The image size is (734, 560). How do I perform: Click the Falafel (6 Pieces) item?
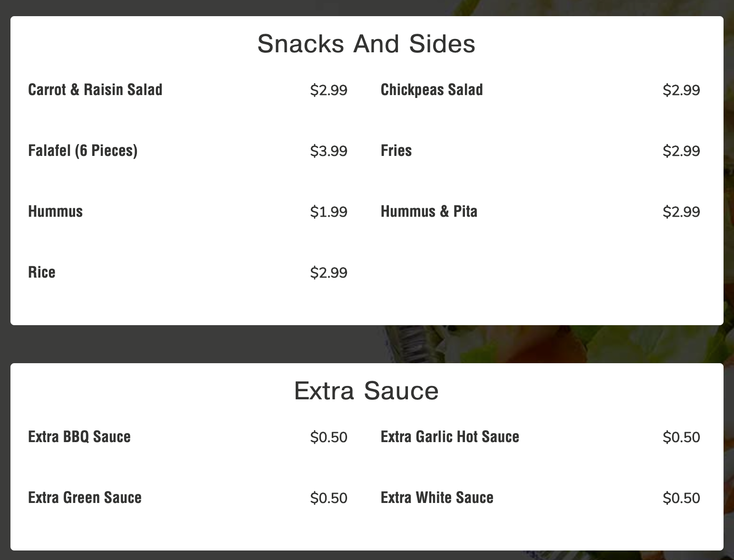pyautogui.click(x=83, y=151)
